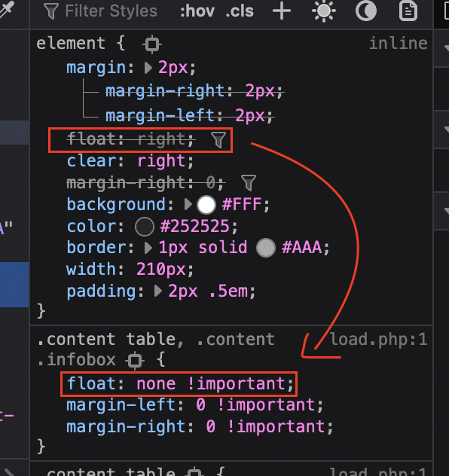The image size is (449, 476).
Task: Open the #AAA border color swatch
Action: click(266, 248)
